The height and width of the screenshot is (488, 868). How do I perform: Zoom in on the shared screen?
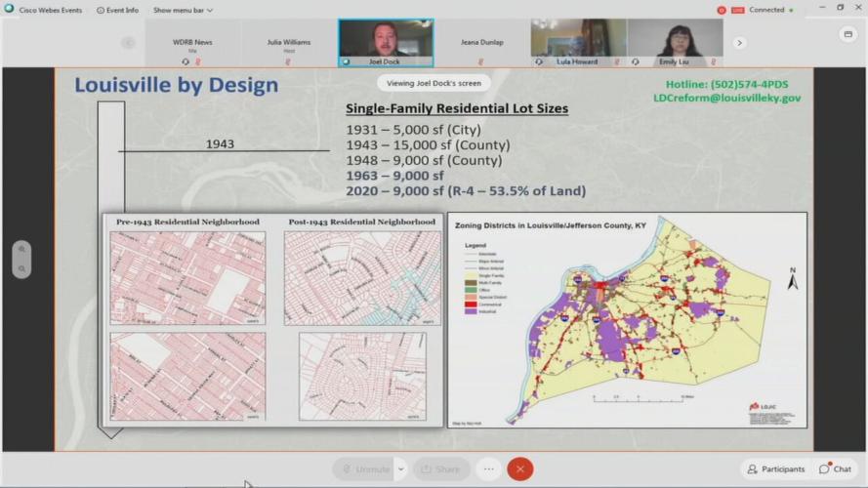(x=21, y=249)
